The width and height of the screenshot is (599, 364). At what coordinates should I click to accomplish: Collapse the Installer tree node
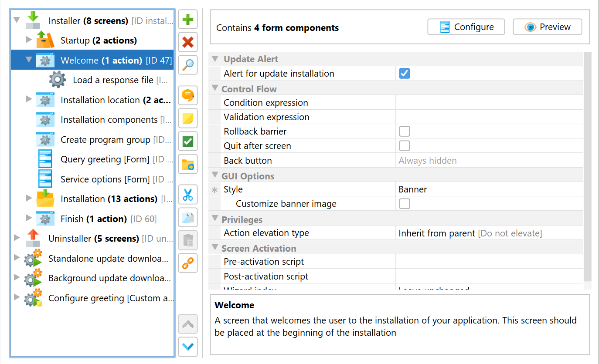tap(17, 20)
